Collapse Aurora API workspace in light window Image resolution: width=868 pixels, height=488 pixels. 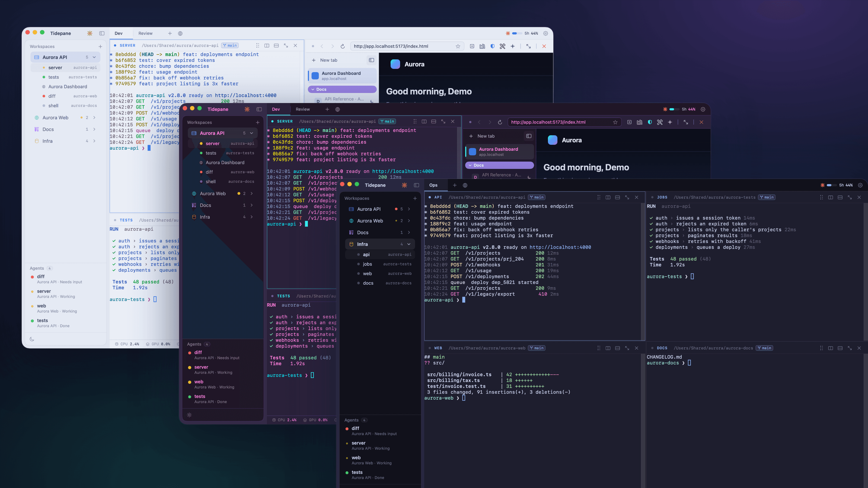(94, 57)
